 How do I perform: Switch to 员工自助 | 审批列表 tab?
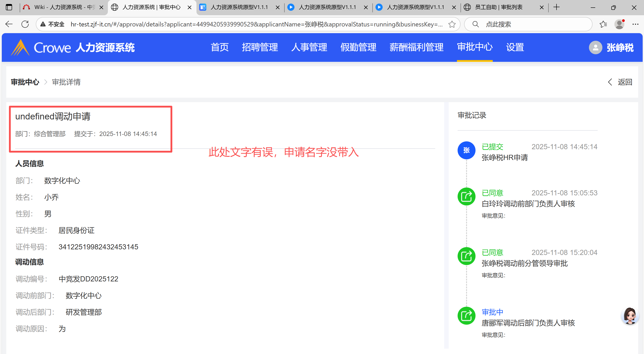point(499,7)
